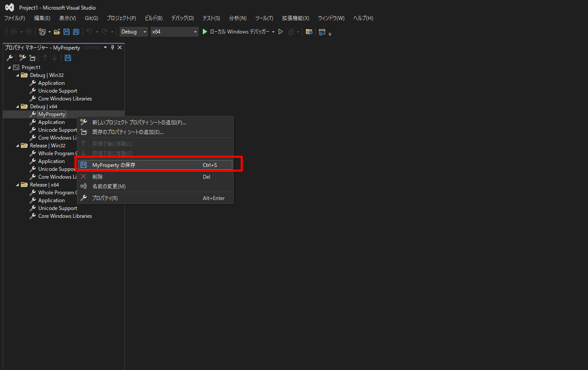Click the open file folder toolbar icon
Image resolution: width=588 pixels, height=370 pixels.
(57, 32)
